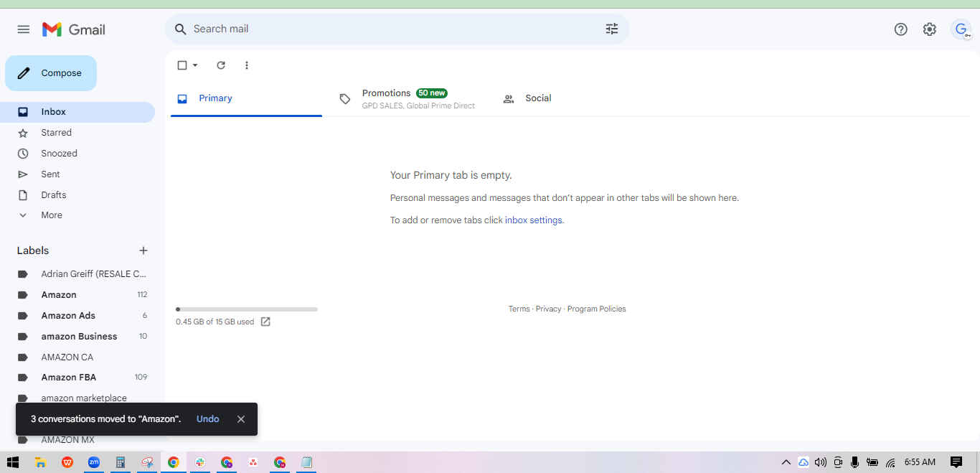The width and height of the screenshot is (980, 473).
Task: Open the Terms link
Action: point(519,309)
